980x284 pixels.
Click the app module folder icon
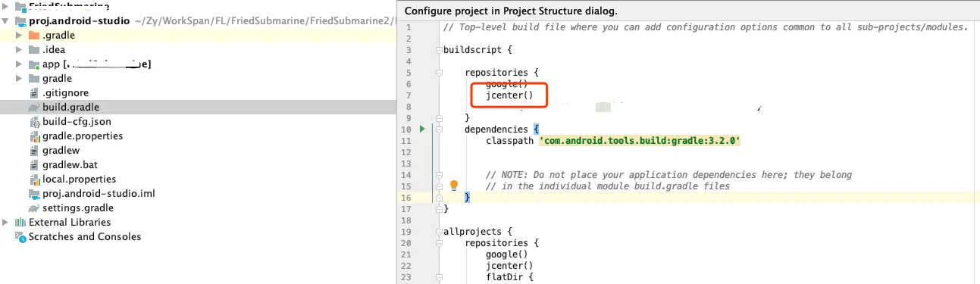click(34, 64)
